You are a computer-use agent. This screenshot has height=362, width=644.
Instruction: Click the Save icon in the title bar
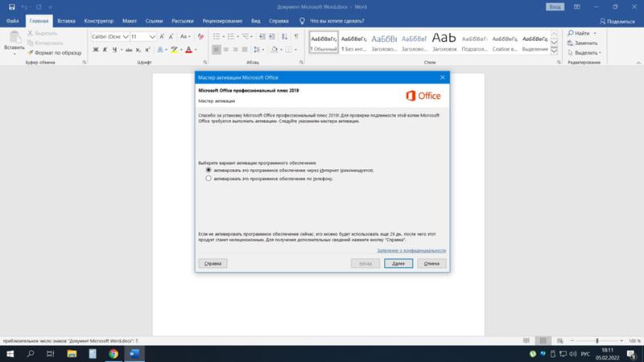[12, 7]
